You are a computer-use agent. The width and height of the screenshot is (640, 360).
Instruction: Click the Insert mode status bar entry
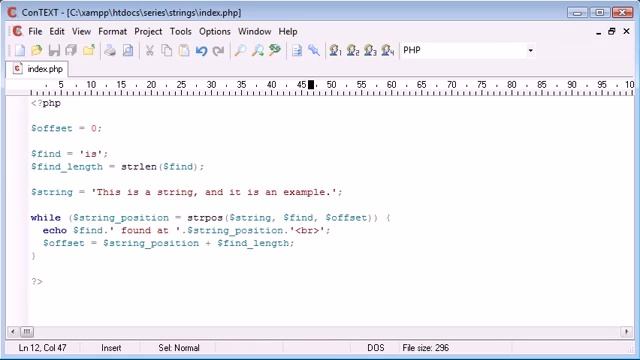coord(111,348)
